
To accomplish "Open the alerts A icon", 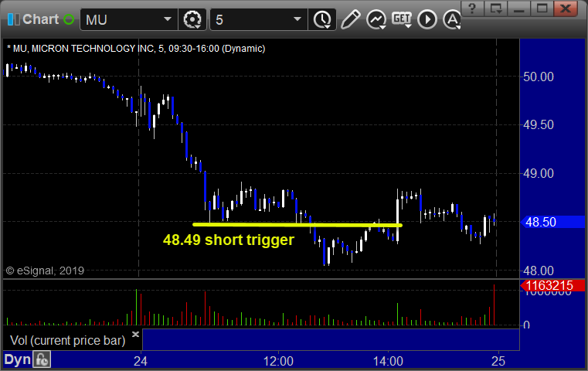I will 452,19.
